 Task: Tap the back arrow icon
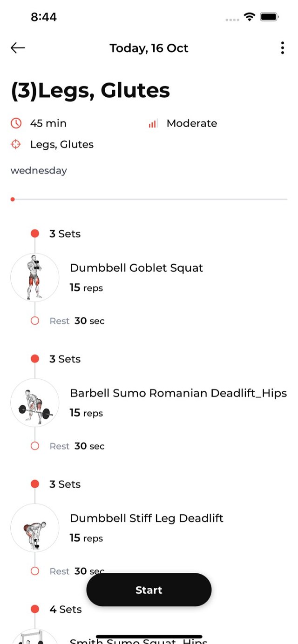(18, 48)
